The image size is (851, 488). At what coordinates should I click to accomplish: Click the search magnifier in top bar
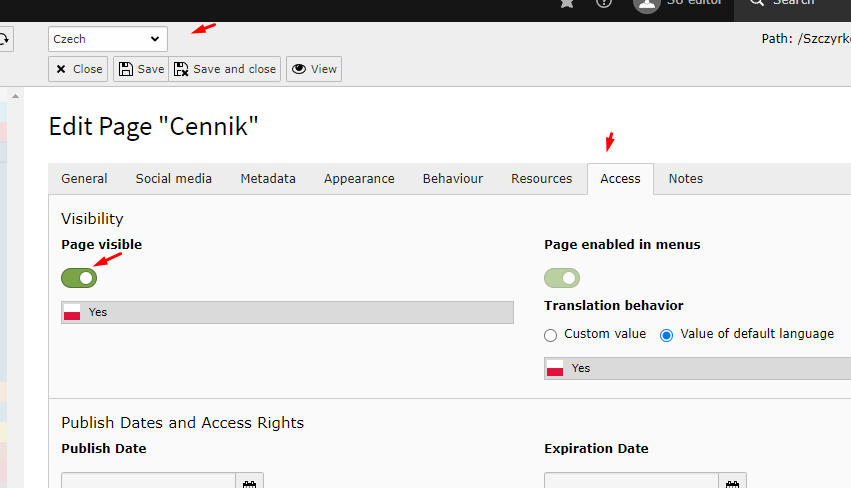pyautogui.click(x=757, y=3)
